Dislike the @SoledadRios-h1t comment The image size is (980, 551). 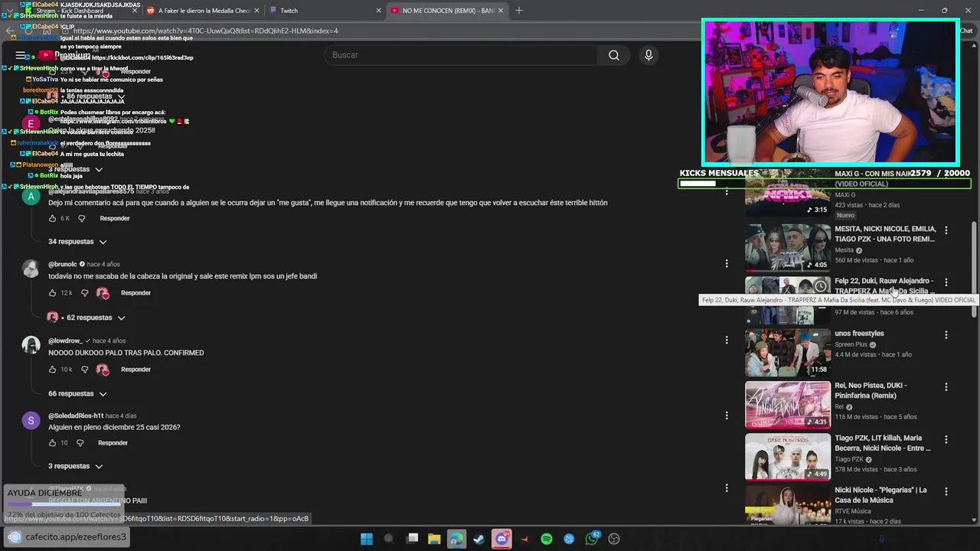[80, 443]
